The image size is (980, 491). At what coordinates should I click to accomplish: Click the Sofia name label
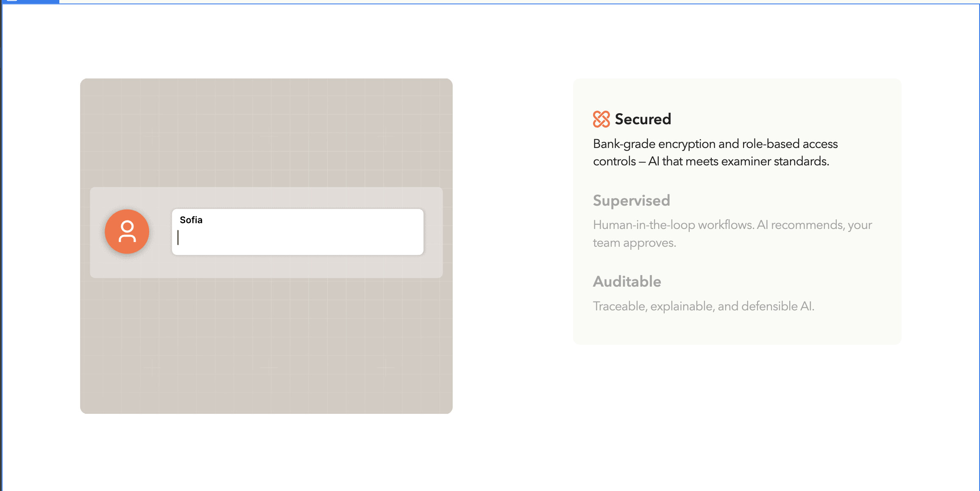click(x=191, y=220)
